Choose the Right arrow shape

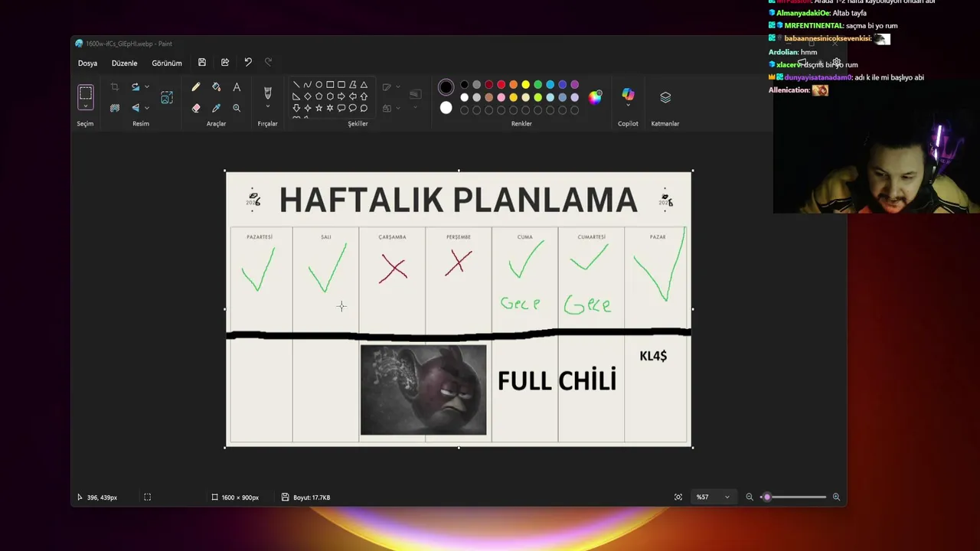click(341, 96)
